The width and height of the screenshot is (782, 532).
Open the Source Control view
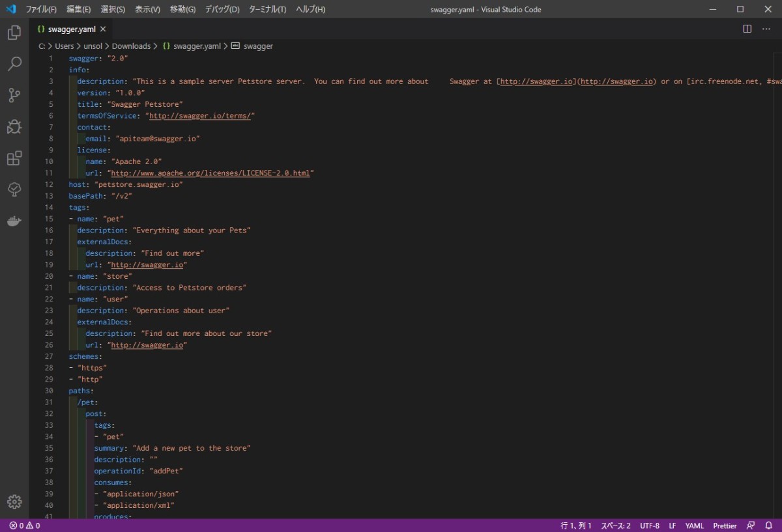[x=14, y=95]
